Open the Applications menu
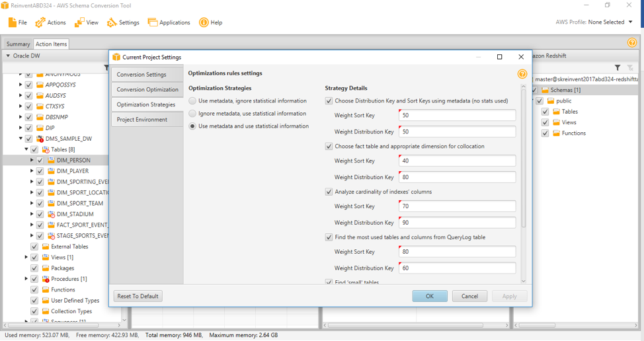The image size is (644, 341). pyautogui.click(x=169, y=22)
